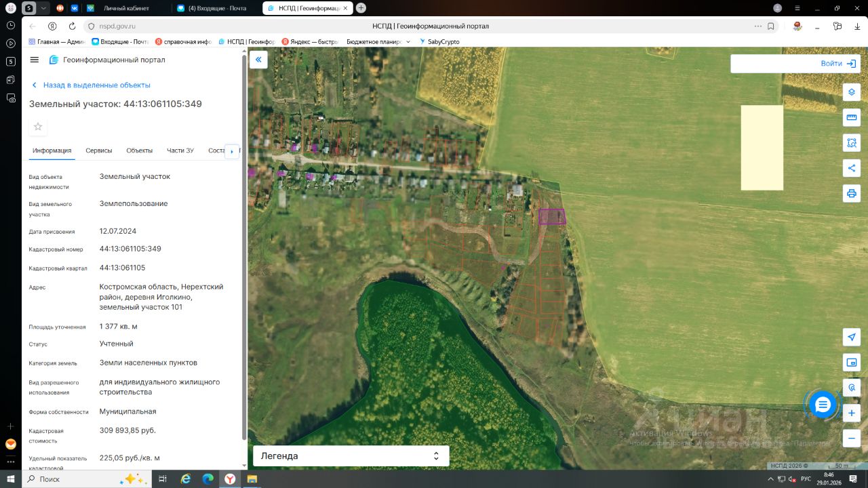Click cadastral number 44:13:061105:349 value

click(x=130, y=249)
